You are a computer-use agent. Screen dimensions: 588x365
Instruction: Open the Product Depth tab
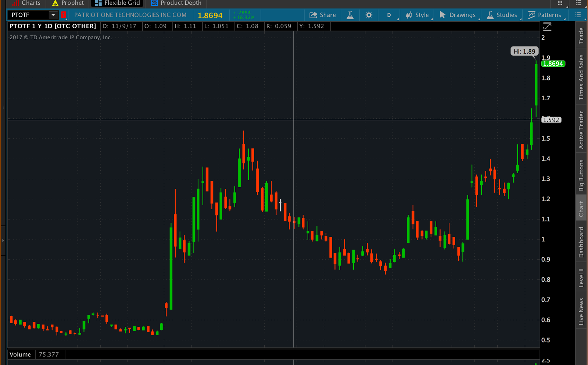tap(176, 3)
